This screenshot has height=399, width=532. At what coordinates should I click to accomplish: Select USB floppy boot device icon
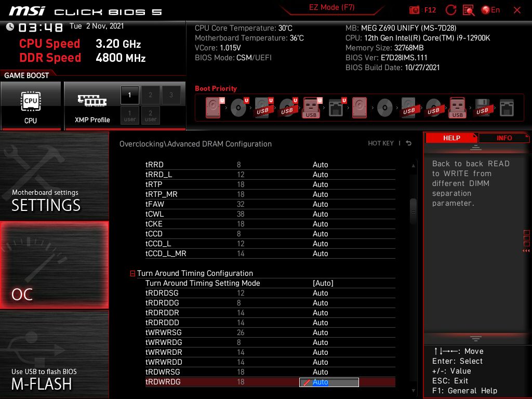[x=482, y=108]
